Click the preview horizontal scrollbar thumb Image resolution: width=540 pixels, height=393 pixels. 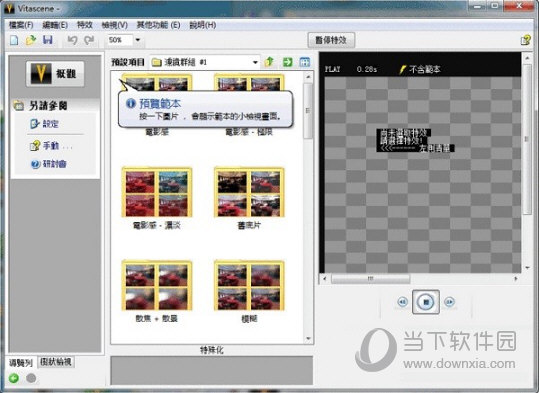pyautogui.click(x=371, y=278)
